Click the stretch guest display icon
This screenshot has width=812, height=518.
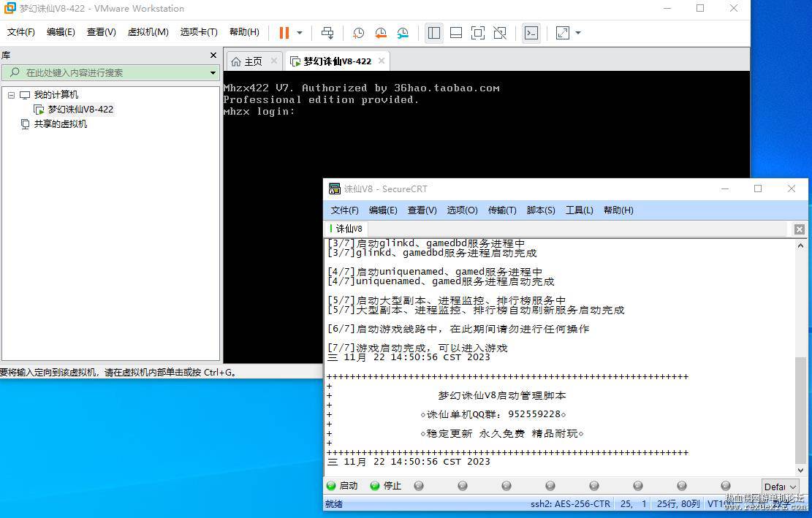point(562,33)
